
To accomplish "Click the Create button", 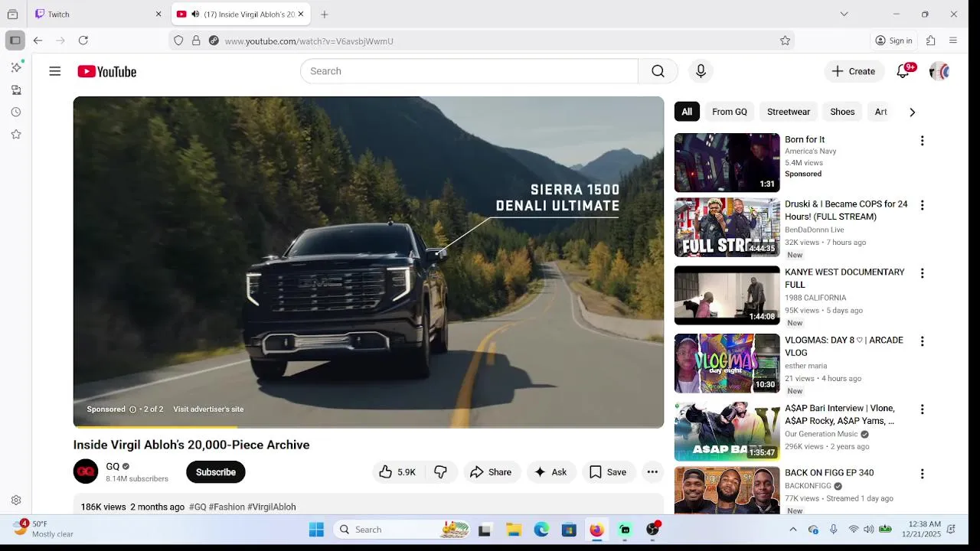I will pyautogui.click(x=854, y=71).
